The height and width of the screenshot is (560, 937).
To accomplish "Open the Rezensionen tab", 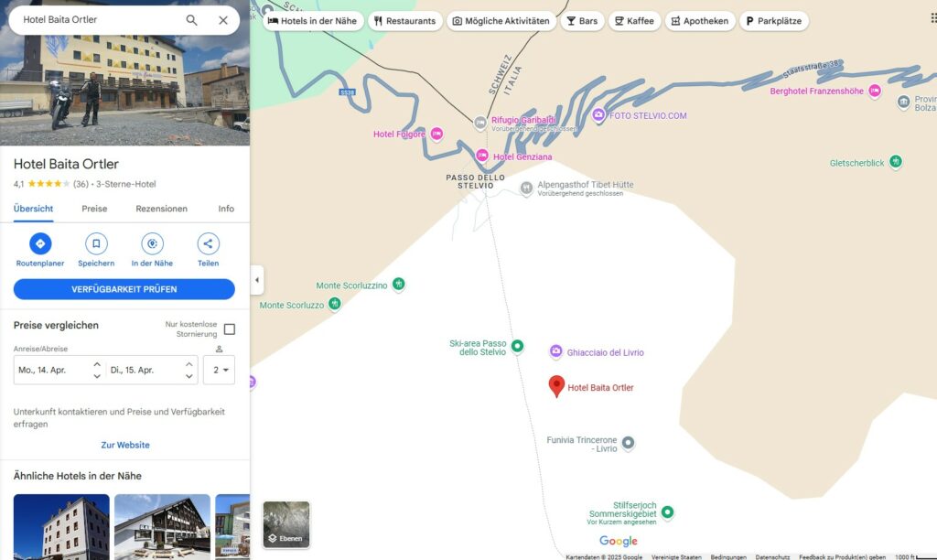I will (x=161, y=209).
